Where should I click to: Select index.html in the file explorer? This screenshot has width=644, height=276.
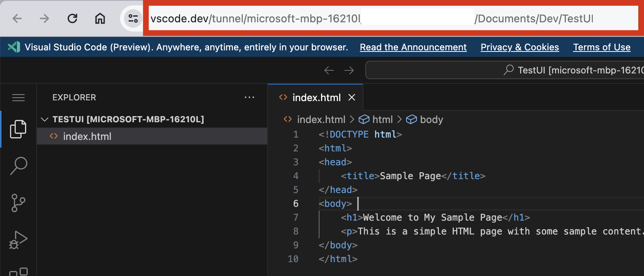pyautogui.click(x=87, y=136)
